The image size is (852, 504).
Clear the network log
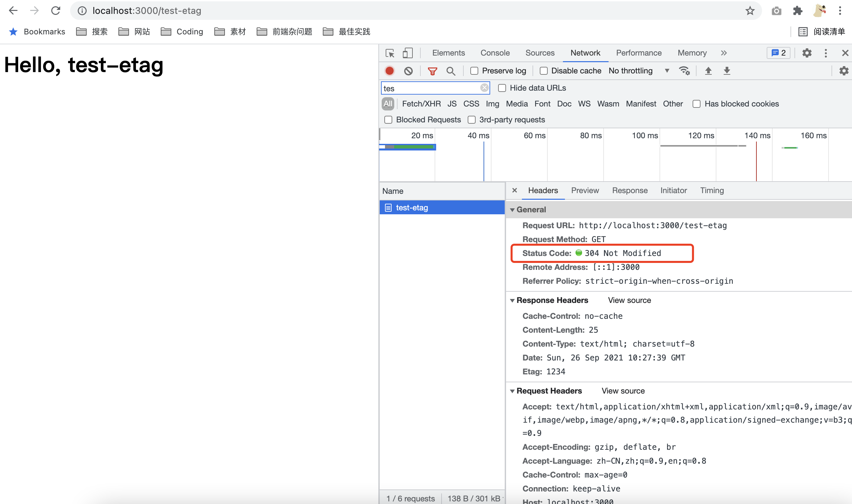click(408, 71)
